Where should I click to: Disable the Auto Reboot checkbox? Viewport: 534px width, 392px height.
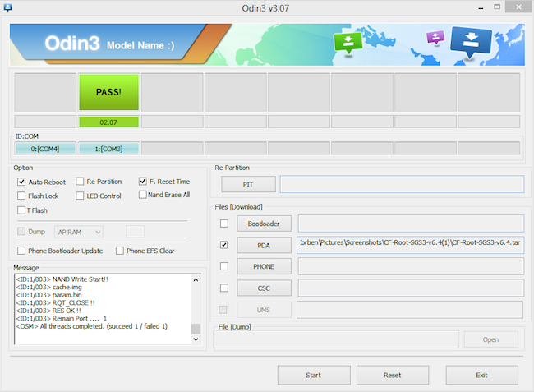coord(21,182)
